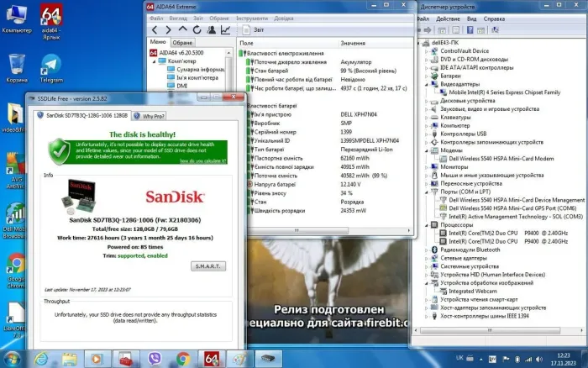The width and height of the screenshot is (588, 368).
Task: Open Telegram desktop shortcut
Action: pyautogui.click(x=50, y=67)
